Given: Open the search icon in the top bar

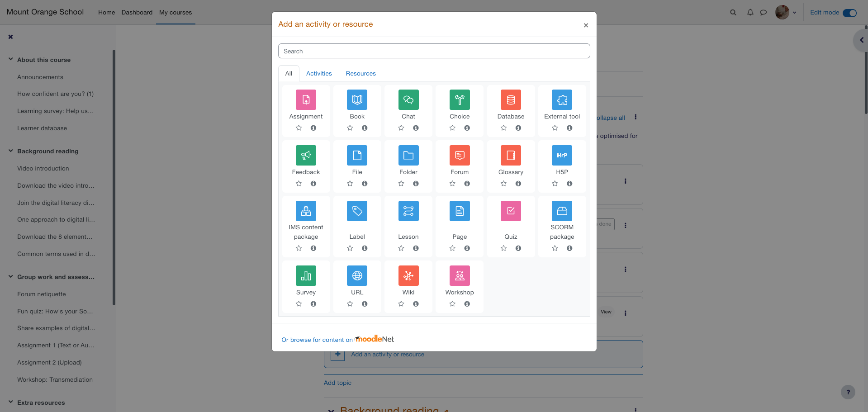Looking at the screenshot, I should click(x=733, y=12).
